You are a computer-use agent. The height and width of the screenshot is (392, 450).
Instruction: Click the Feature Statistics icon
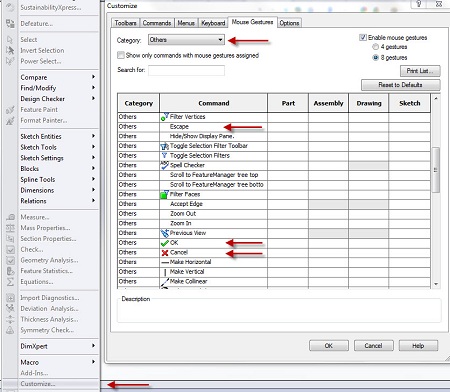(x=10, y=271)
